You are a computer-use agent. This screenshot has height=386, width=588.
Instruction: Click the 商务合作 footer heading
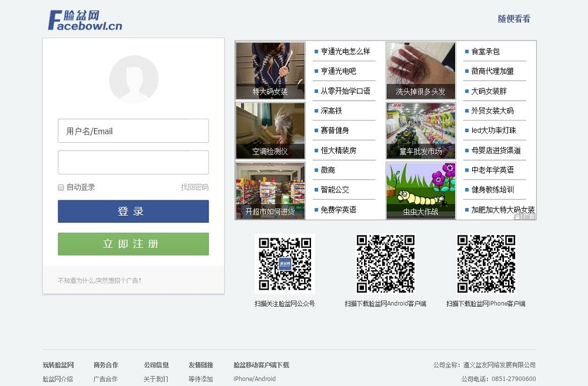click(106, 365)
